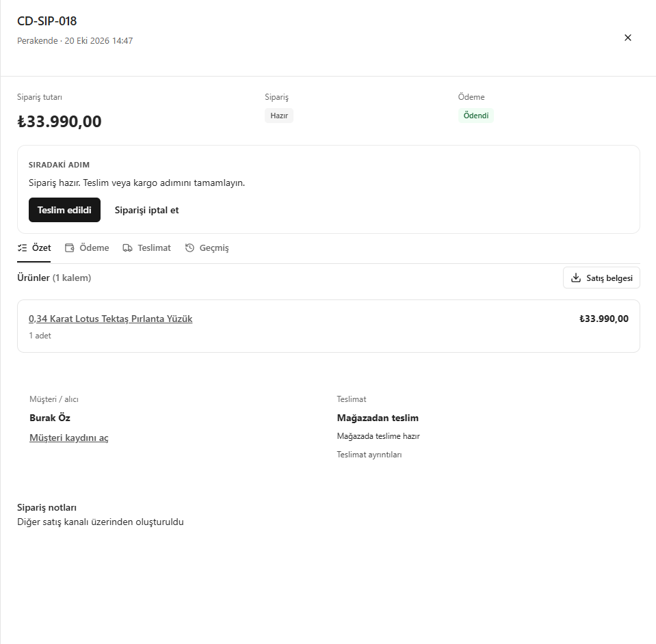Viewport: 656px width, 644px height.
Task: Click the Mağazada teslime hazır status text
Action: point(378,436)
